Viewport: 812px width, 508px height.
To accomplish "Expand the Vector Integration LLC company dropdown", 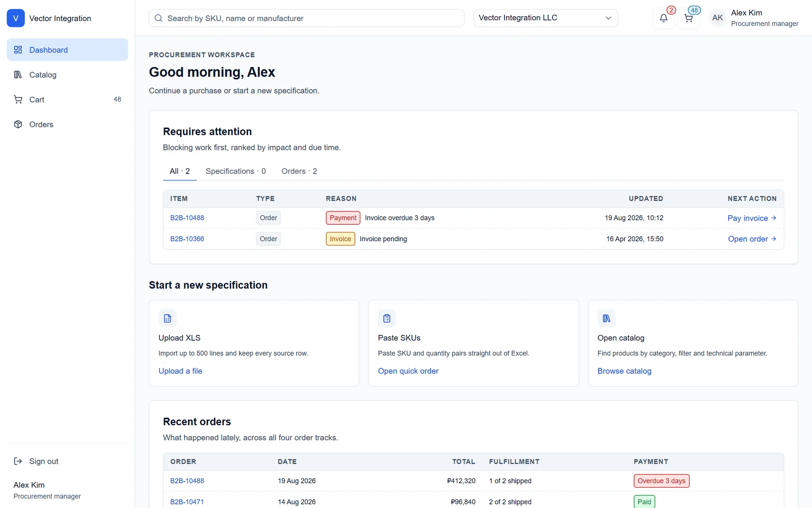I will [x=546, y=18].
